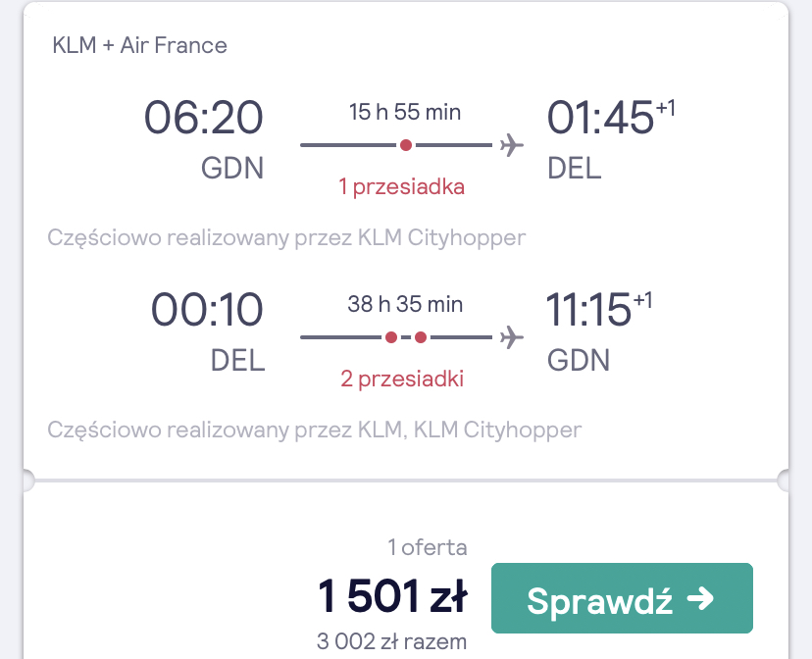Click the 1 501 zł price
This screenshot has width=812, height=659.
click(x=392, y=596)
